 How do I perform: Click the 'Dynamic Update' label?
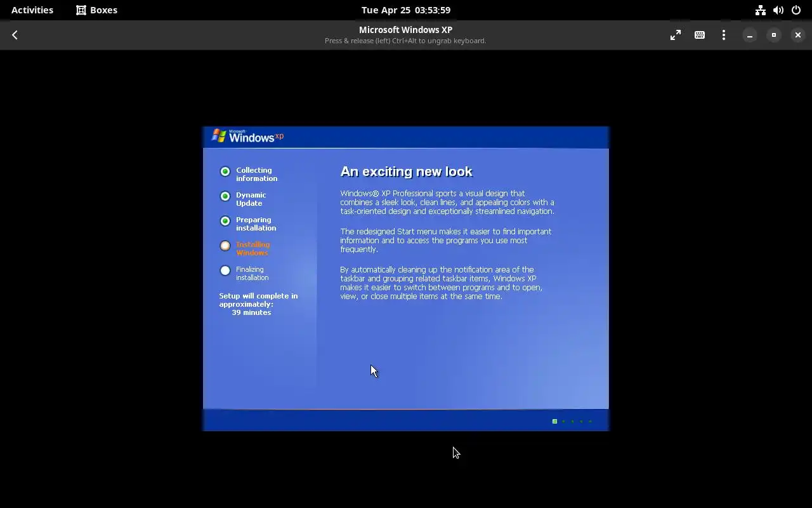click(251, 199)
